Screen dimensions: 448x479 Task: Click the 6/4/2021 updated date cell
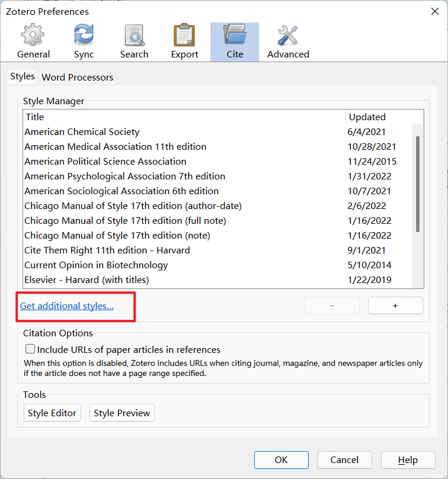point(366,131)
